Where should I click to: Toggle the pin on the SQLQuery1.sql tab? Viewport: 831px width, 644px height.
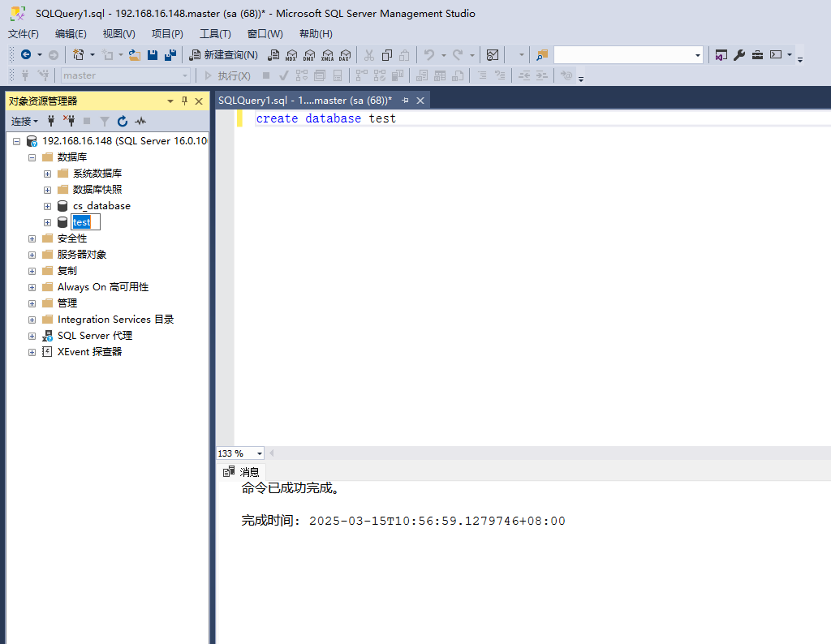(x=406, y=101)
